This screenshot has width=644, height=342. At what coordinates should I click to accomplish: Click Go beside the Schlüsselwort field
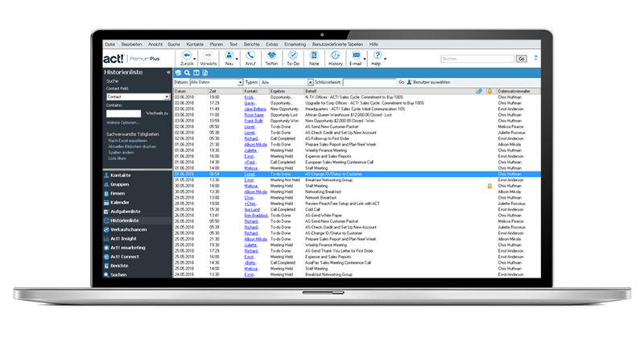click(401, 82)
